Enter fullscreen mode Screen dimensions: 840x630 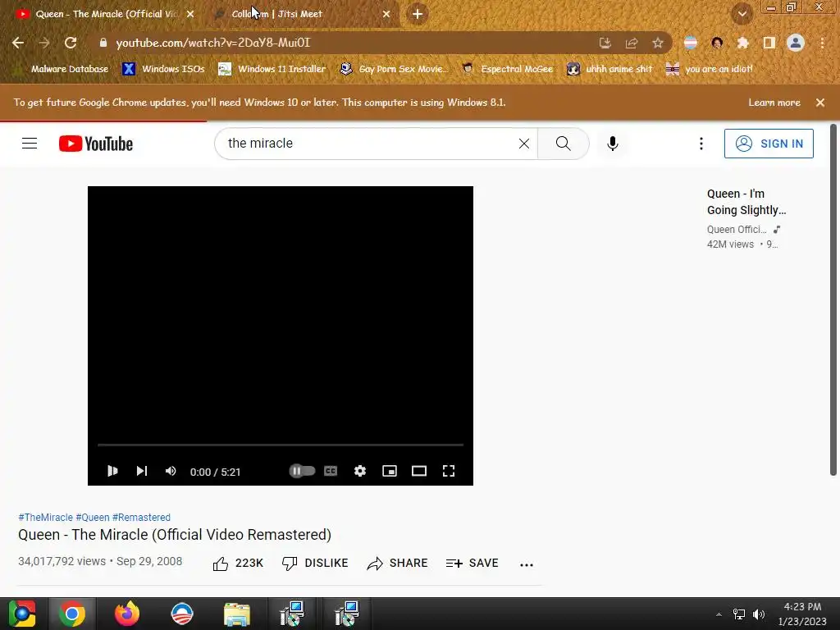coord(449,471)
